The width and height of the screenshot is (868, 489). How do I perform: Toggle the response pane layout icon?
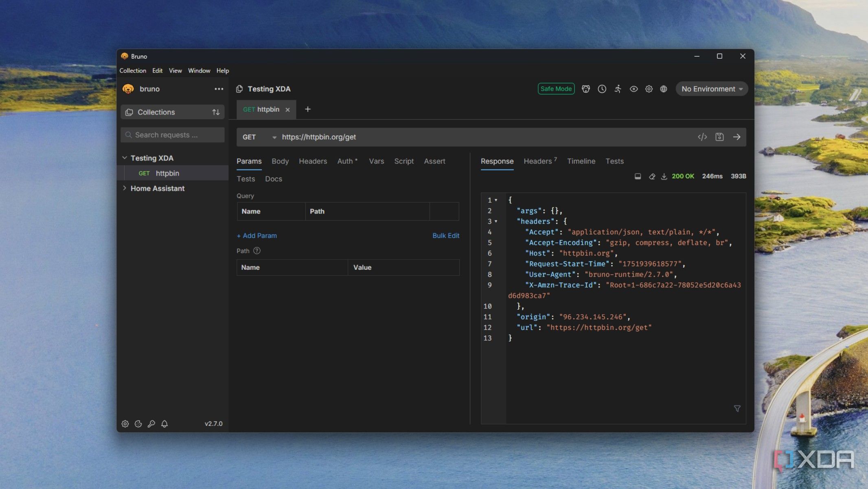(638, 176)
